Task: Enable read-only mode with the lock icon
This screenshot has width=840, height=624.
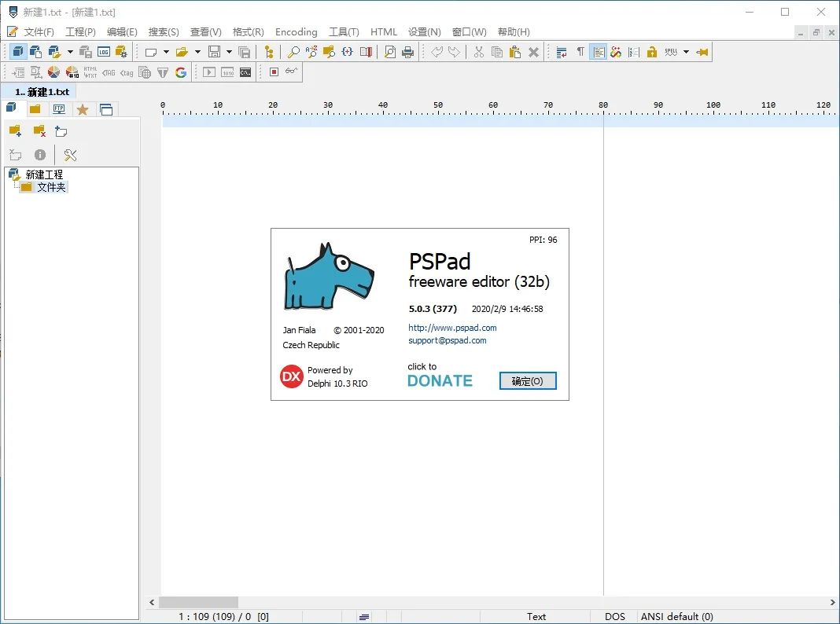Action: tap(651, 51)
